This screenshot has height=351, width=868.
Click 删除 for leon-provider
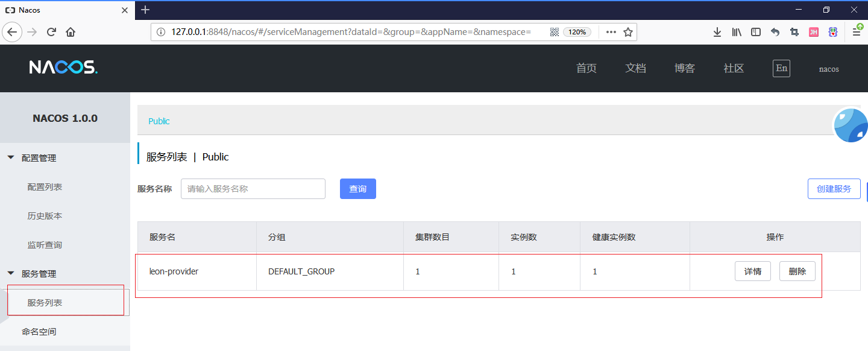(797, 271)
